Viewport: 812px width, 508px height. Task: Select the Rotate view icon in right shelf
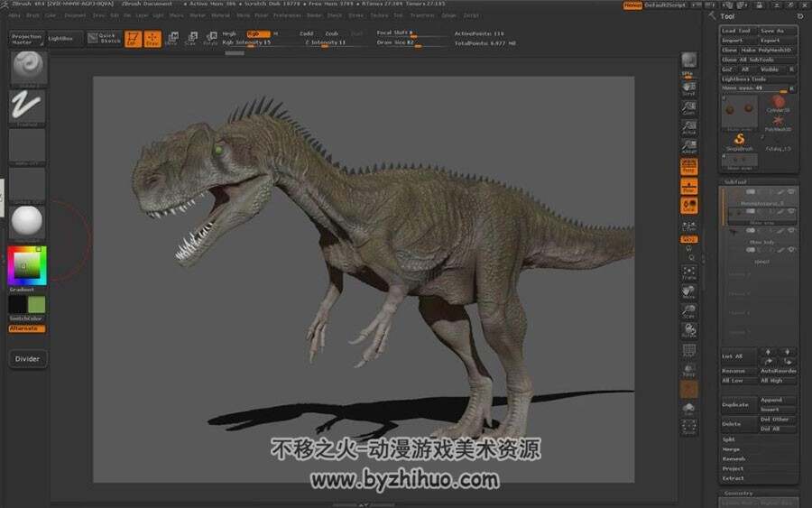688,330
